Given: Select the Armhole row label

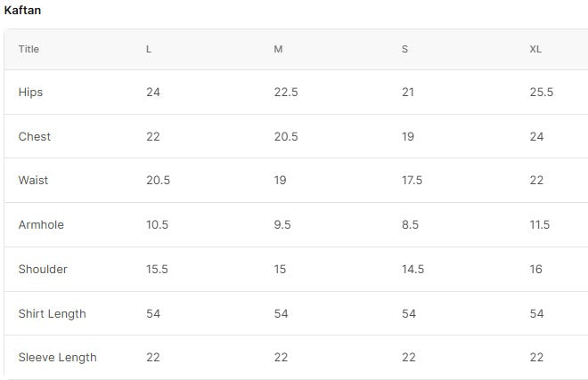Looking at the screenshot, I should pos(41,225).
